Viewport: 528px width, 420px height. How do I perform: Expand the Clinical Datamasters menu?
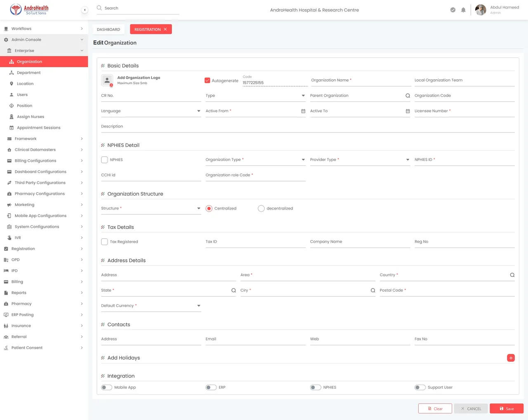coord(44,150)
